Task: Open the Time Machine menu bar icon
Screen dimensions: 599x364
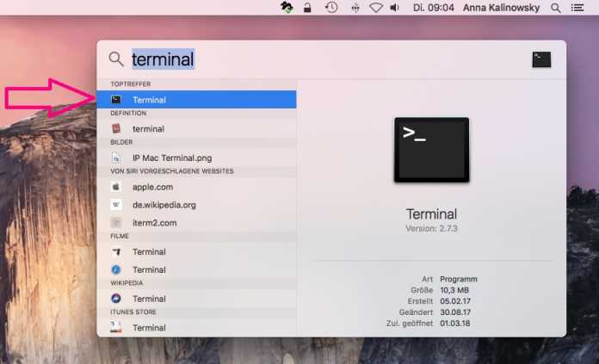Action: [x=331, y=8]
